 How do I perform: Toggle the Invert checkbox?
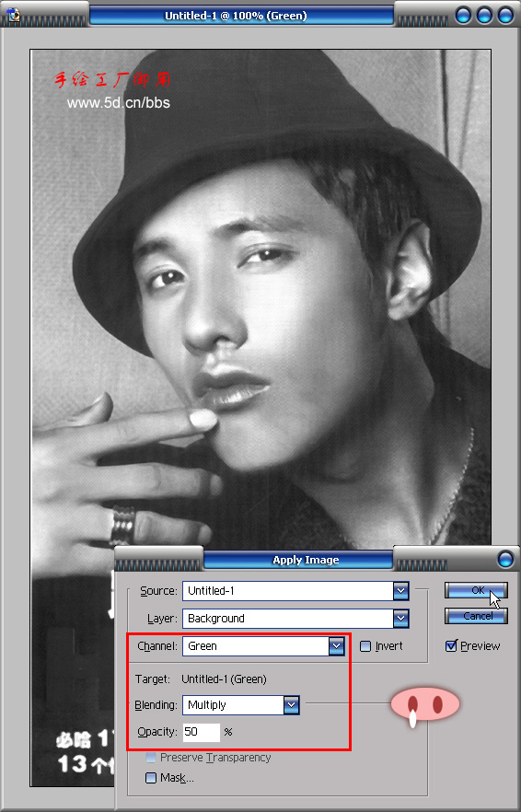365,645
